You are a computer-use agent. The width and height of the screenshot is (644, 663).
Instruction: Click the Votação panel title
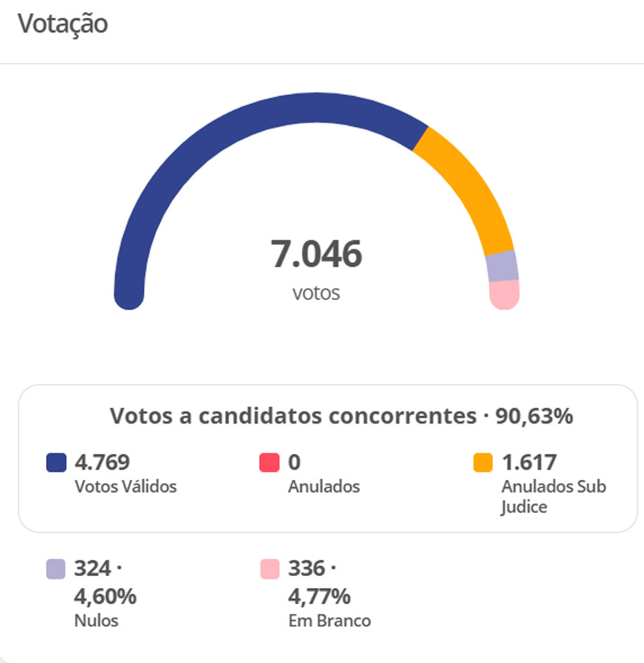coord(62,23)
